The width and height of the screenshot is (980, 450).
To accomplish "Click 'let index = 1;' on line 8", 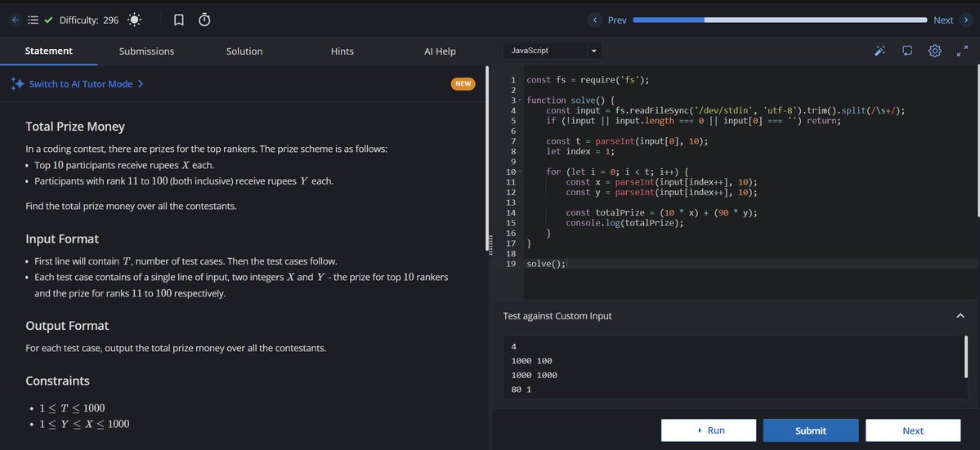I will [x=580, y=152].
